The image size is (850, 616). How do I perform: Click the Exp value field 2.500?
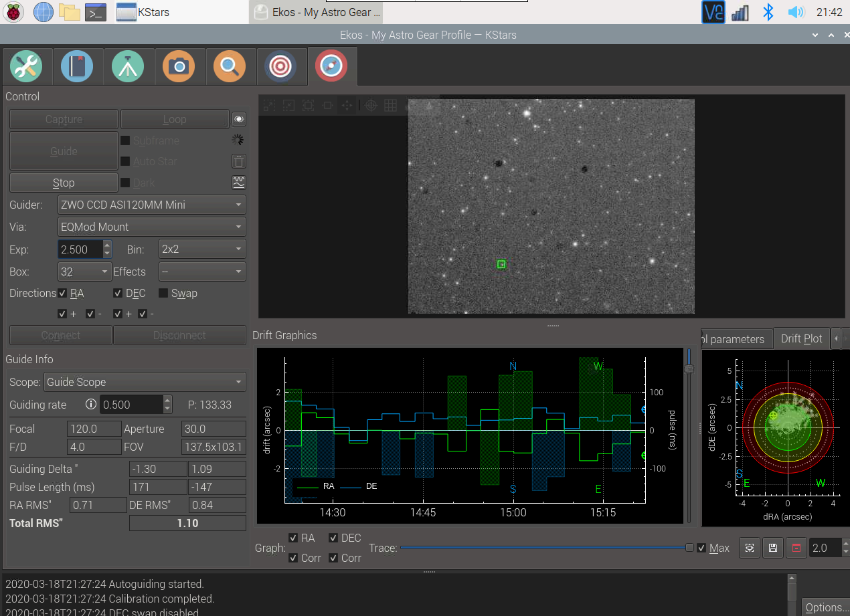click(x=80, y=249)
